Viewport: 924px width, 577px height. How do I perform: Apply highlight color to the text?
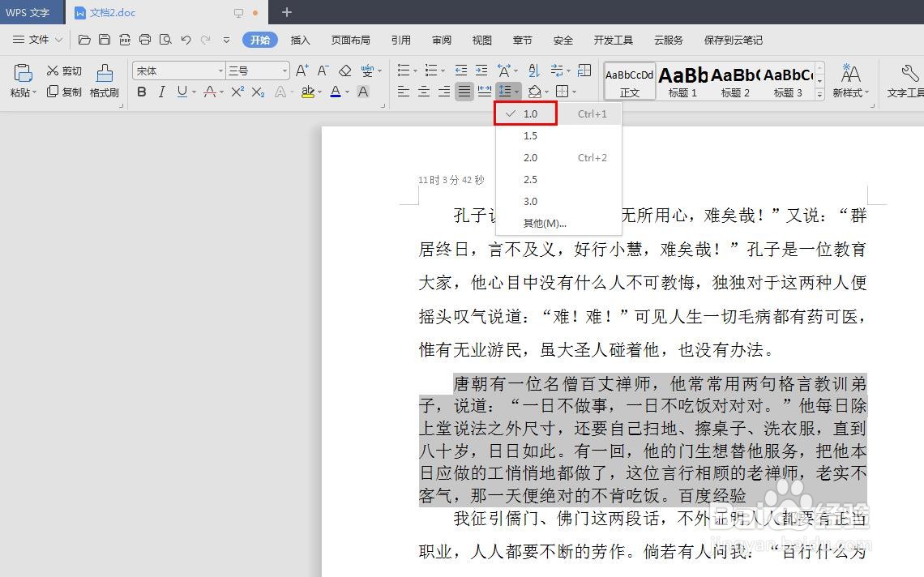pyautogui.click(x=308, y=92)
